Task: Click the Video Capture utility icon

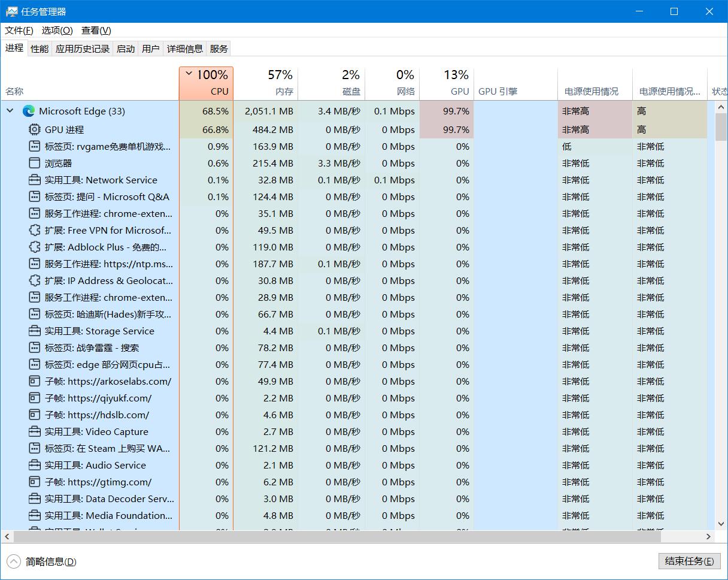Action: tap(35, 431)
